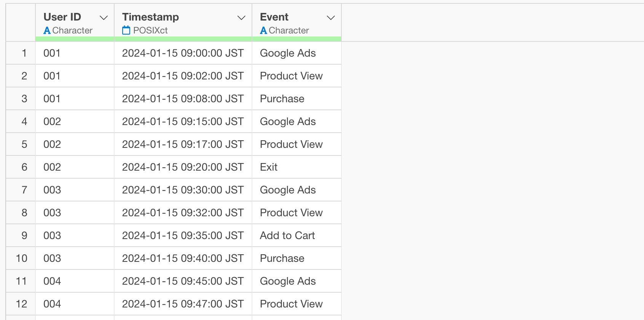Screen dimensions: 644x320
Task: Select the 09:40:00 timestamp cell
Action: point(183,258)
